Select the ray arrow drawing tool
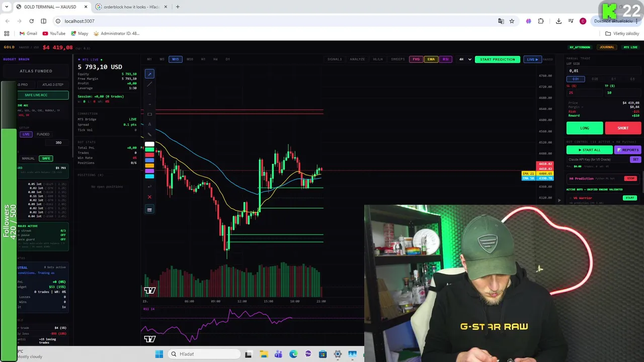This screenshot has width=644, height=362. point(149,104)
